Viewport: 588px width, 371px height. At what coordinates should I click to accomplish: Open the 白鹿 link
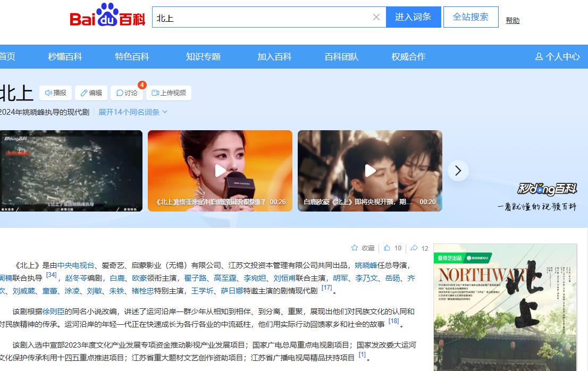pyautogui.click(x=117, y=278)
